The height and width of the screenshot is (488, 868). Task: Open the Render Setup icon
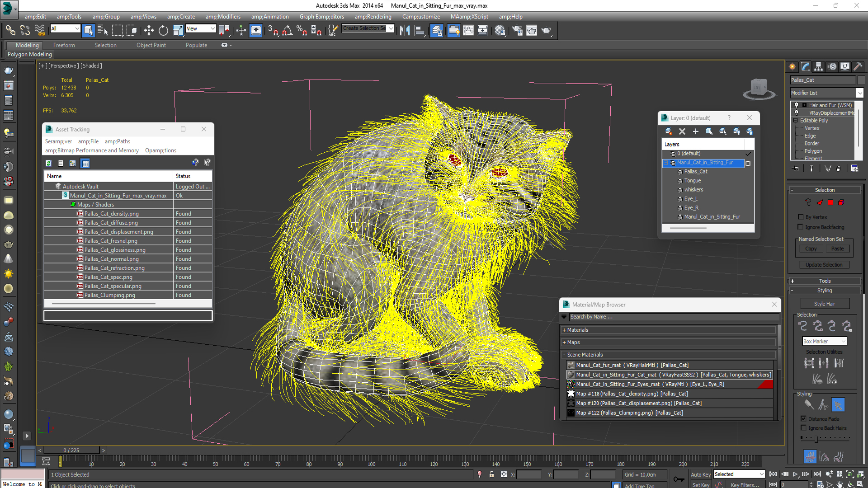point(517,30)
